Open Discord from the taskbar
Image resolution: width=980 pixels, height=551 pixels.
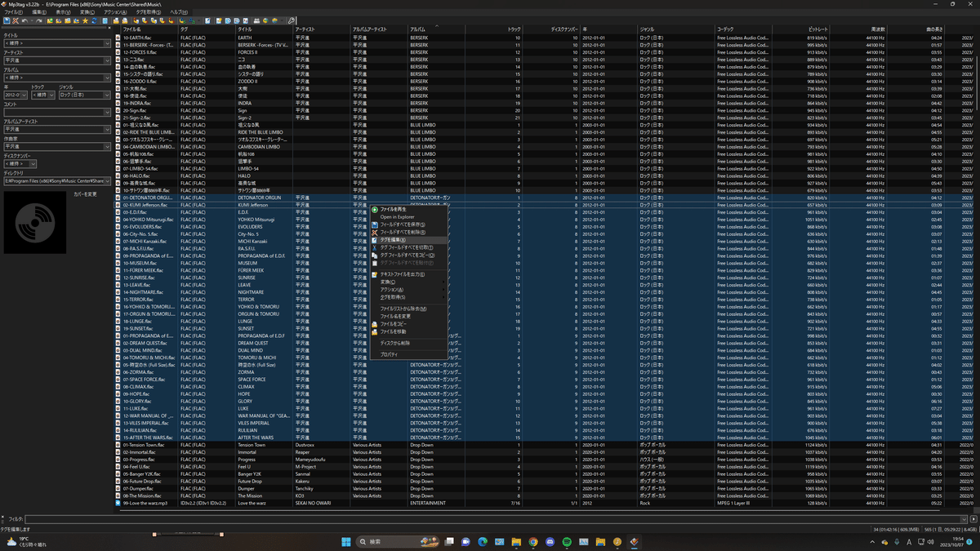[550, 542]
